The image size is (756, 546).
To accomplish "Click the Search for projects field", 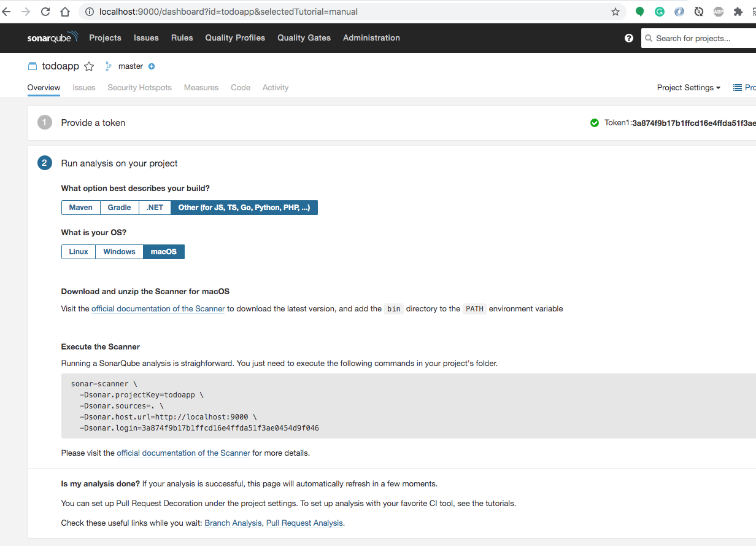I will [700, 37].
